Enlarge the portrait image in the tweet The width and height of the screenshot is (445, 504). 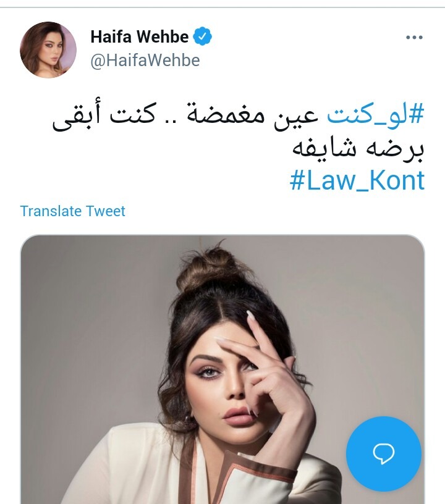[222, 369]
